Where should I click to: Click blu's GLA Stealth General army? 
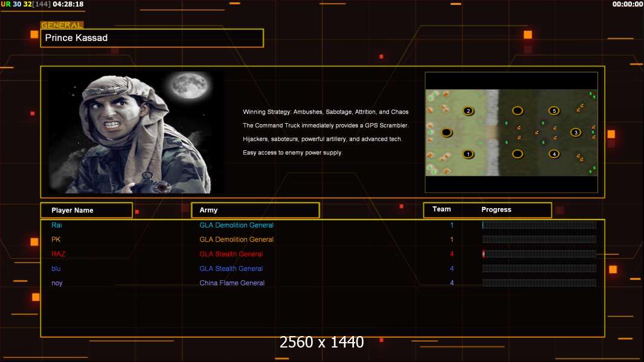pos(231,268)
